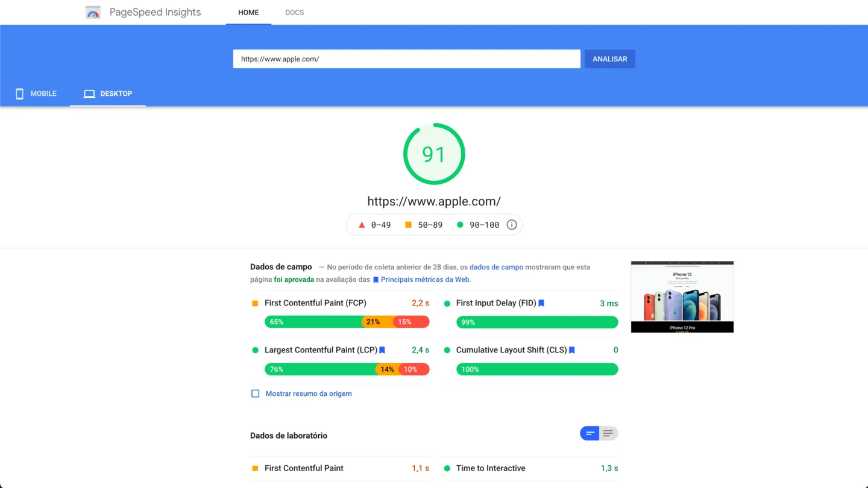Click the red triangle 0–49 legend icon
The height and width of the screenshot is (488, 868).
[362, 225]
